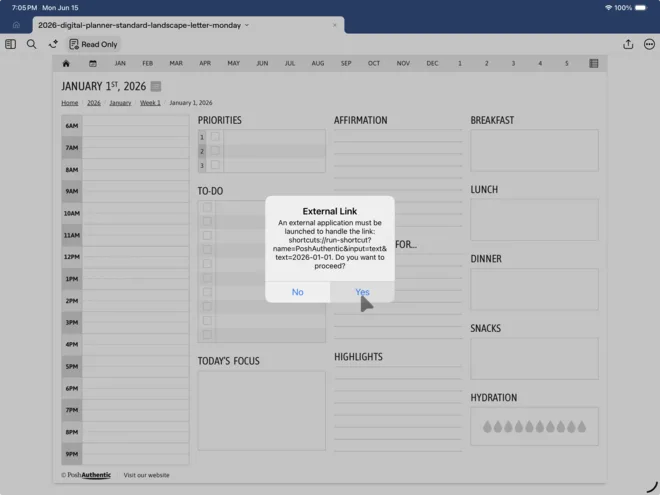This screenshot has width=660, height=495.
Task: Tap the AI sparkle tool icon
Action: pyautogui.click(x=53, y=44)
